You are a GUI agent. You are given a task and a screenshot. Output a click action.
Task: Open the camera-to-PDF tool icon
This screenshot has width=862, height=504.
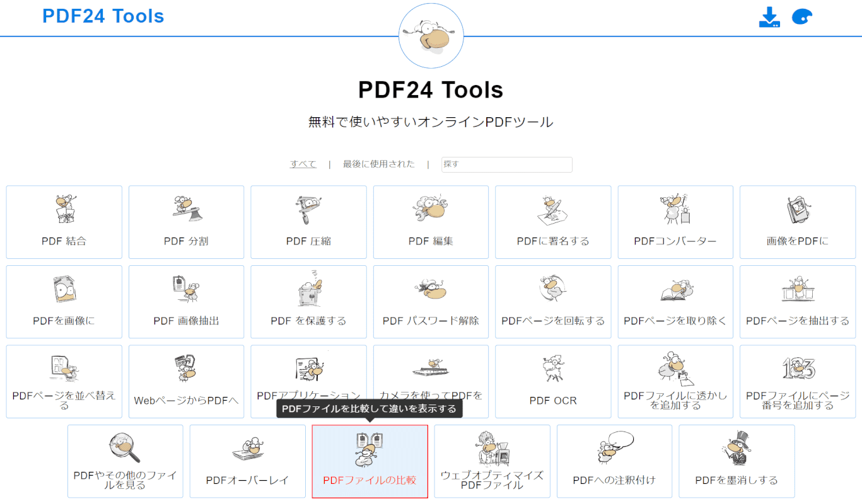pyautogui.click(x=431, y=367)
